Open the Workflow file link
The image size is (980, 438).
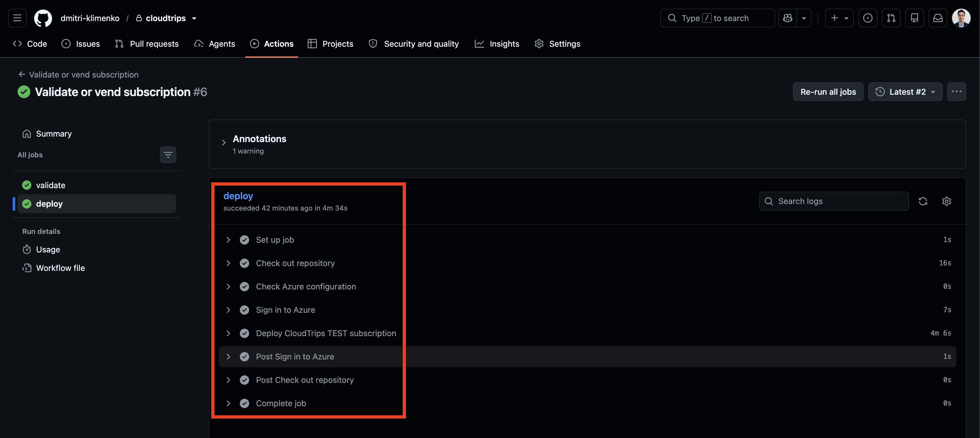point(53,268)
